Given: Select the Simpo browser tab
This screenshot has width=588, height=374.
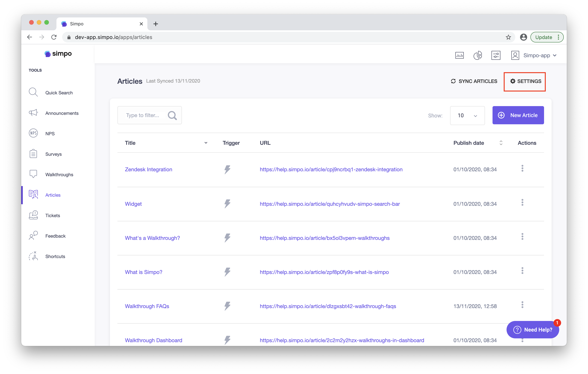Looking at the screenshot, I should click(x=102, y=24).
